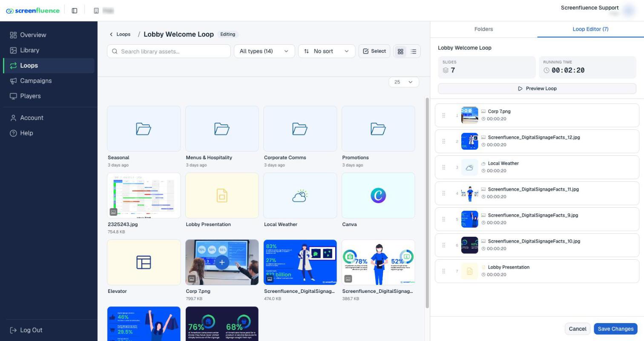644x341 pixels.
Task: Open the 25 per page dropdown
Action: tap(404, 82)
